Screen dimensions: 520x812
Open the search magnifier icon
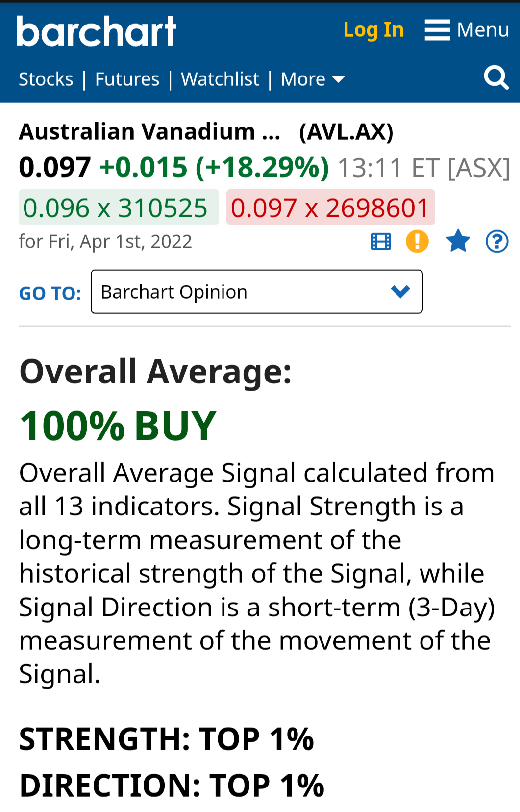496,78
